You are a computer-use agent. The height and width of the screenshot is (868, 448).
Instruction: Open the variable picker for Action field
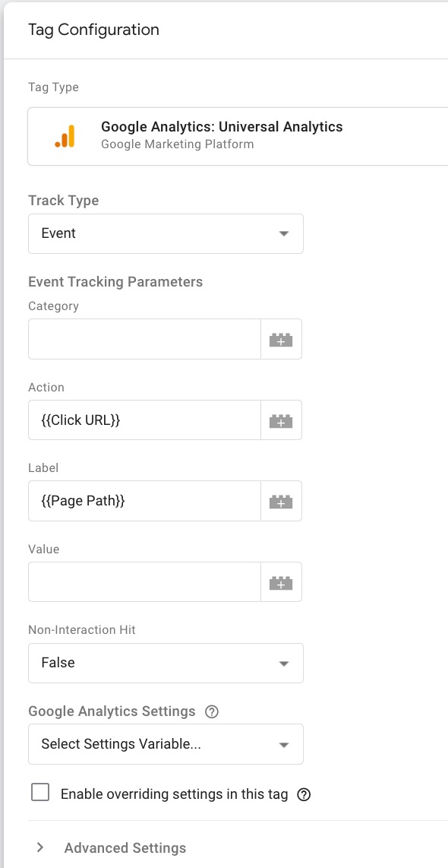(x=281, y=420)
